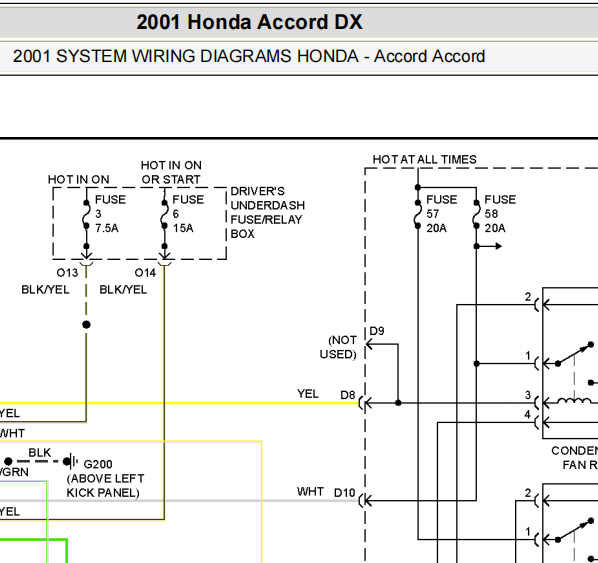The height and width of the screenshot is (563, 598).
Task: Click the "(NOT USED)" note
Action: click(338, 347)
